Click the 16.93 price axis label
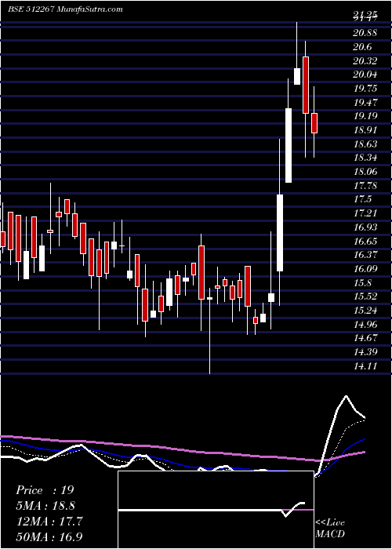The height and width of the screenshot is (549, 392). click(x=365, y=227)
